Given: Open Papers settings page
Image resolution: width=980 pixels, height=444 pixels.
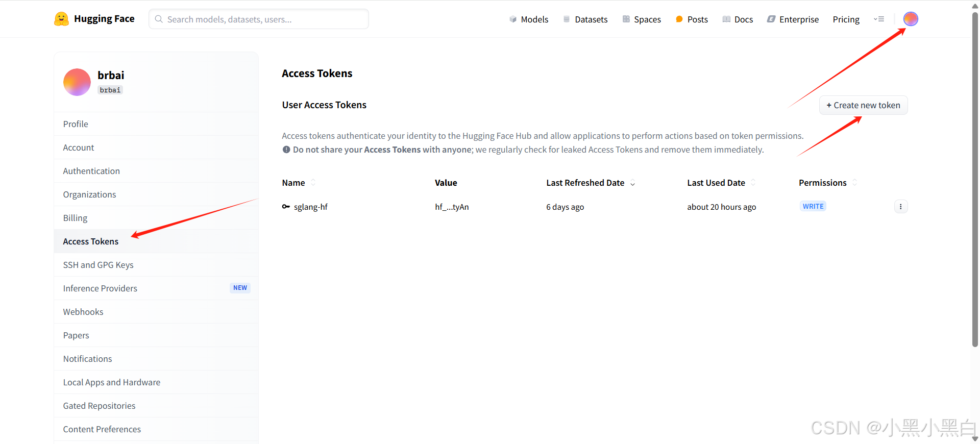Looking at the screenshot, I should tap(156, 335).
